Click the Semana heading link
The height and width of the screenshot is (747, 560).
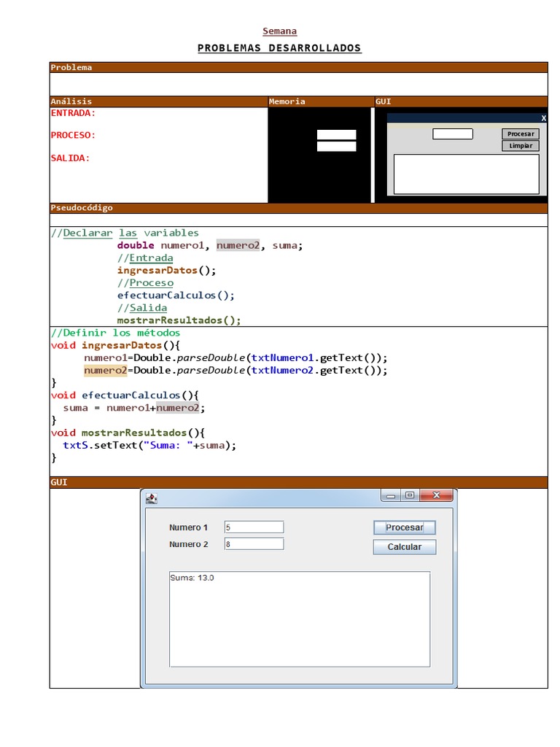(279, 31)
